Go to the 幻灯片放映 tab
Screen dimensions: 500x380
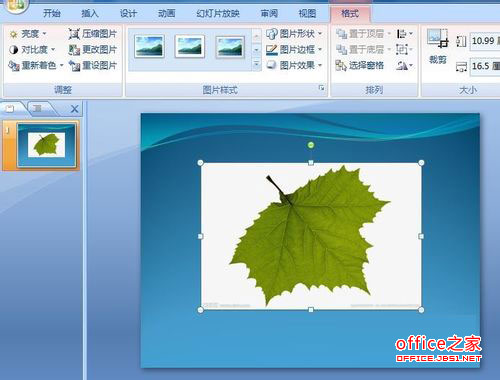coord(218,13)
